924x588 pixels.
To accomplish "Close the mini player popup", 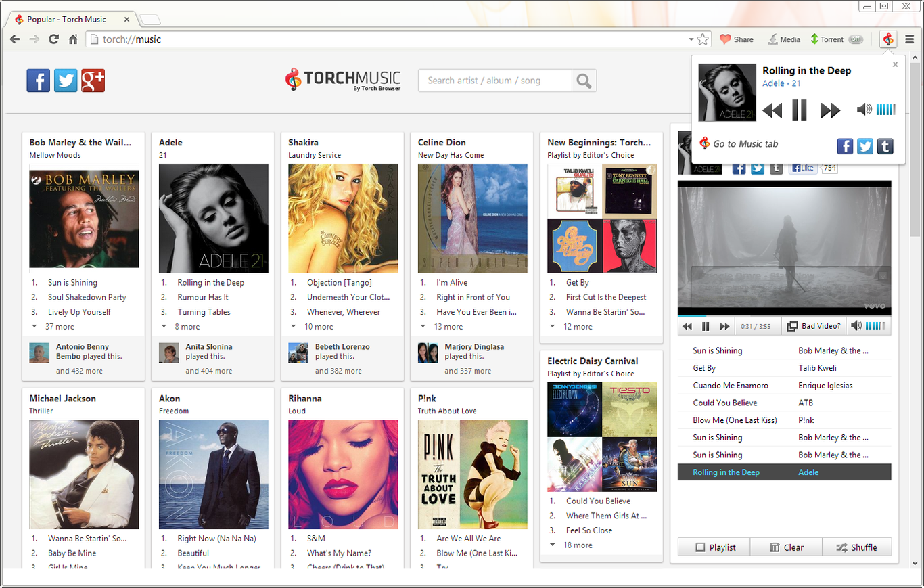I will (x=895, y=65).
